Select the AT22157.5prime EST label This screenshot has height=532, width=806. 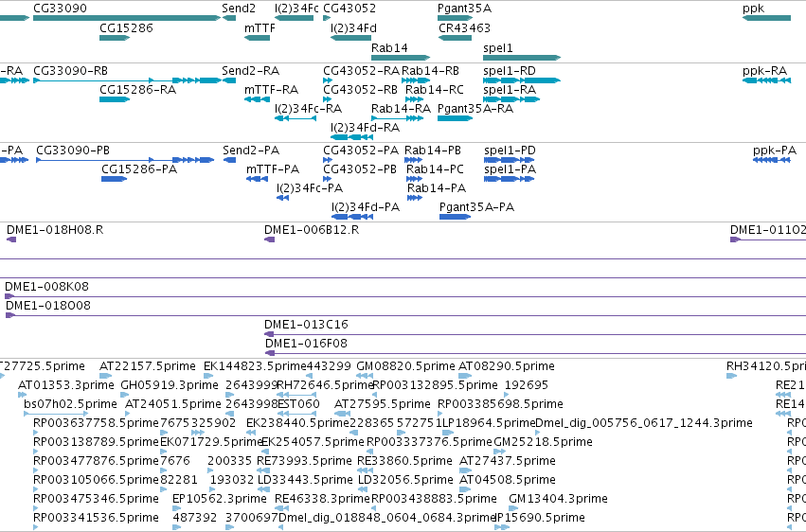(x=148, y=365)
